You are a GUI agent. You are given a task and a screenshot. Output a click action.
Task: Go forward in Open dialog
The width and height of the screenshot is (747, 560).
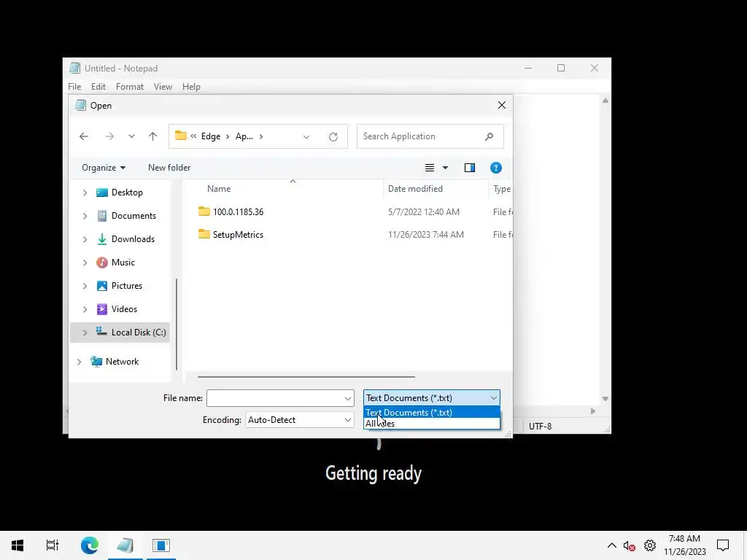coord(109,136)
